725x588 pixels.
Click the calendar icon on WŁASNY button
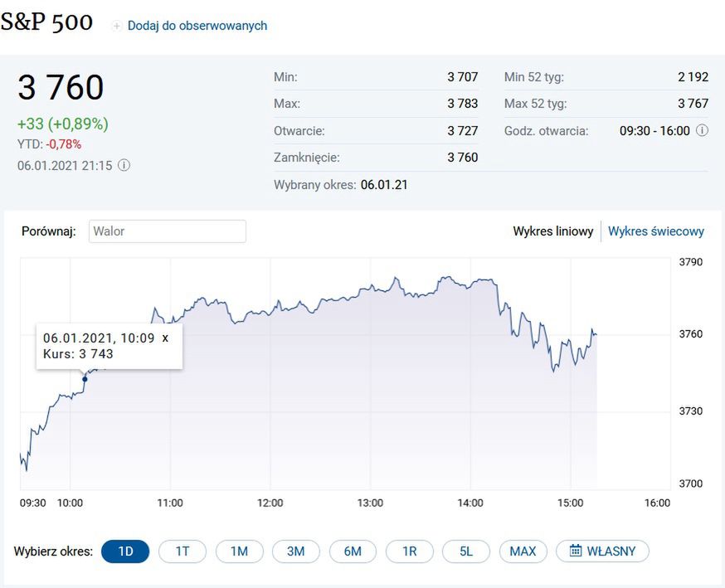(x=575, y=551)
